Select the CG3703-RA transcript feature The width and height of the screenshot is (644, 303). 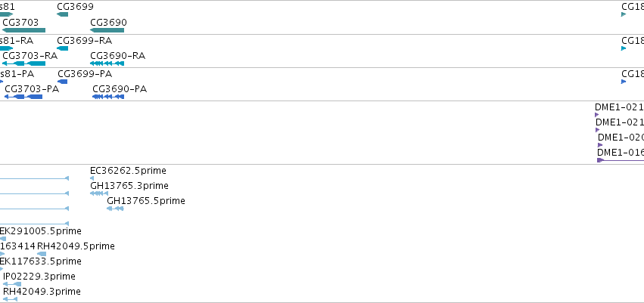pos(23,63)
